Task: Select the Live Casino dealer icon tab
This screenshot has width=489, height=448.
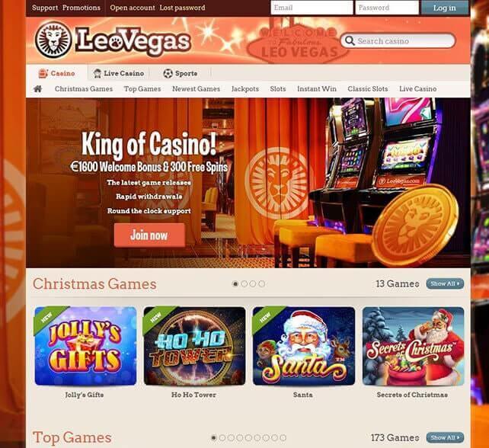Action: (x=97, y=73)
